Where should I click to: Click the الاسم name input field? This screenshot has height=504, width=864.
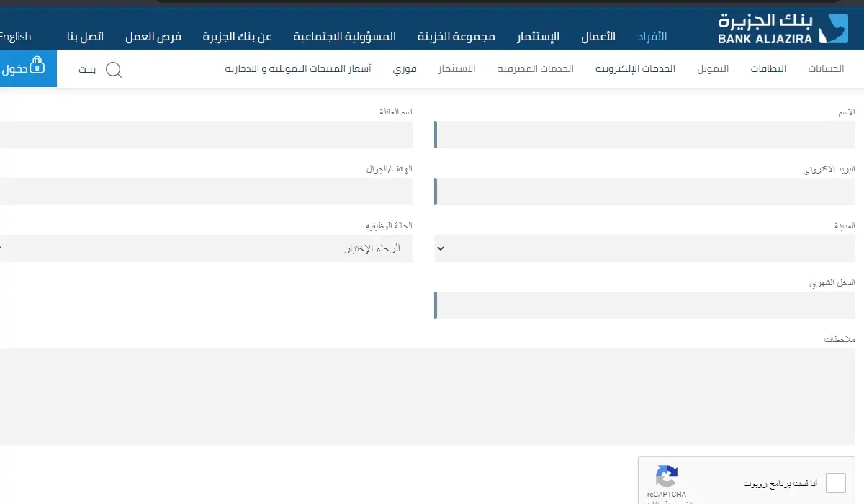pos(644,135)
